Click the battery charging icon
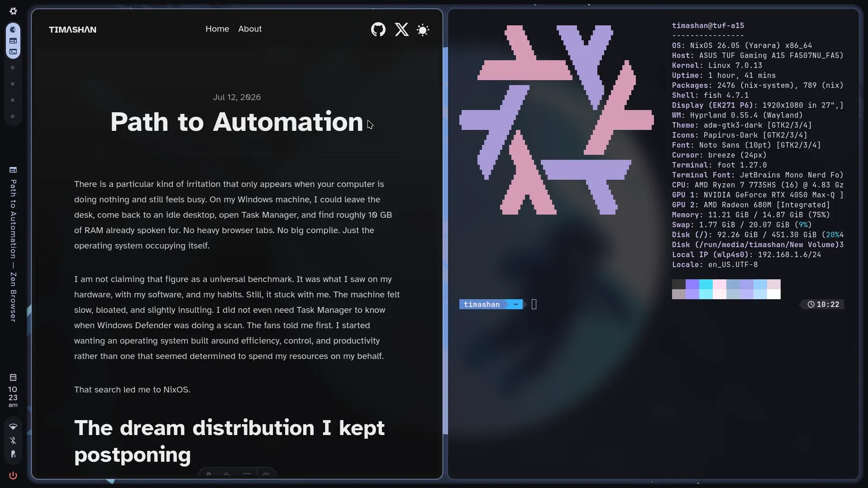 (13, 454)
